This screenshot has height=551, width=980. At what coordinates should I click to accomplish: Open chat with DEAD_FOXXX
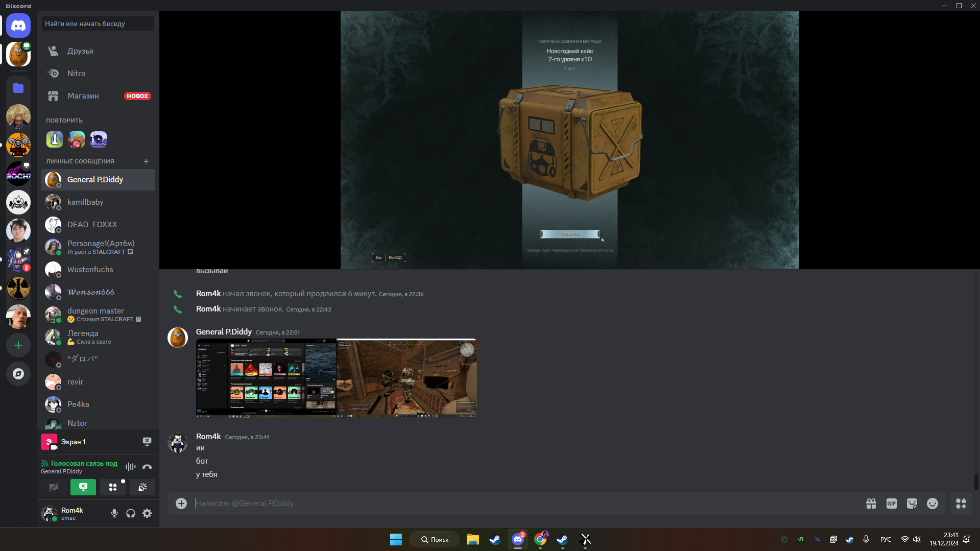[98, 225]
